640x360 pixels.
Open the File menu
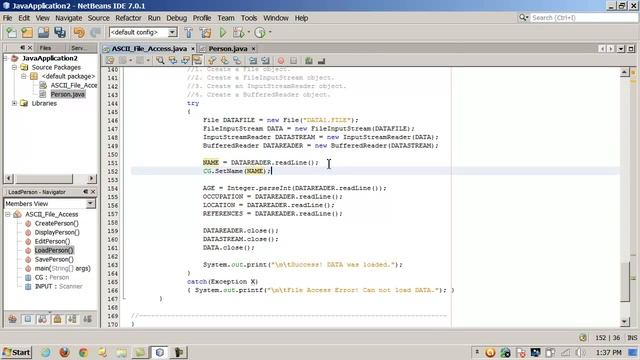pos(7,18)
